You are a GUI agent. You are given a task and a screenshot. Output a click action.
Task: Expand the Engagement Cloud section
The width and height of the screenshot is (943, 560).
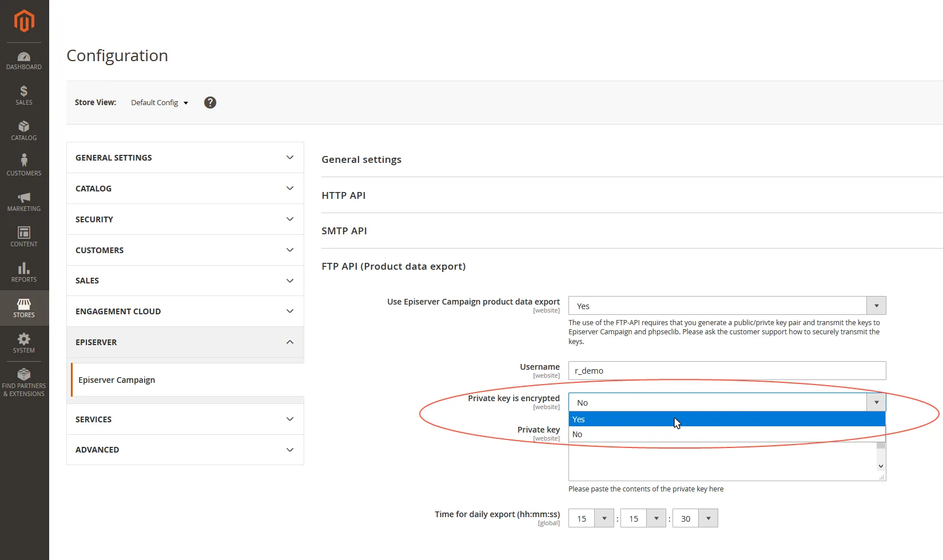185,311
